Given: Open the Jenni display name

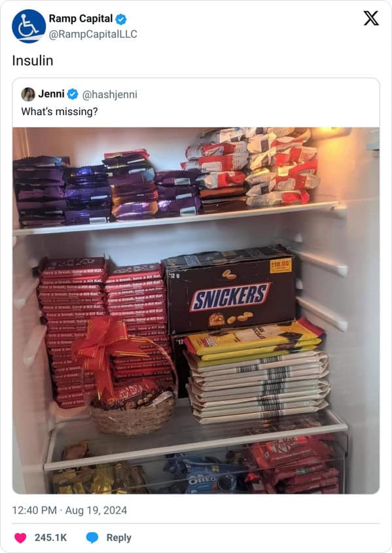Looking at the screenshot, I should 51,94.
